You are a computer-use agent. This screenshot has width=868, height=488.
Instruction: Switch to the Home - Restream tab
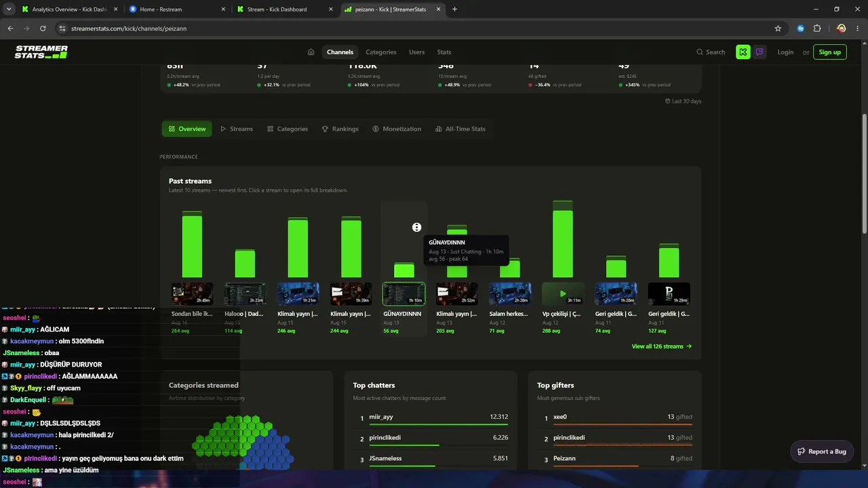coord(177,9)
